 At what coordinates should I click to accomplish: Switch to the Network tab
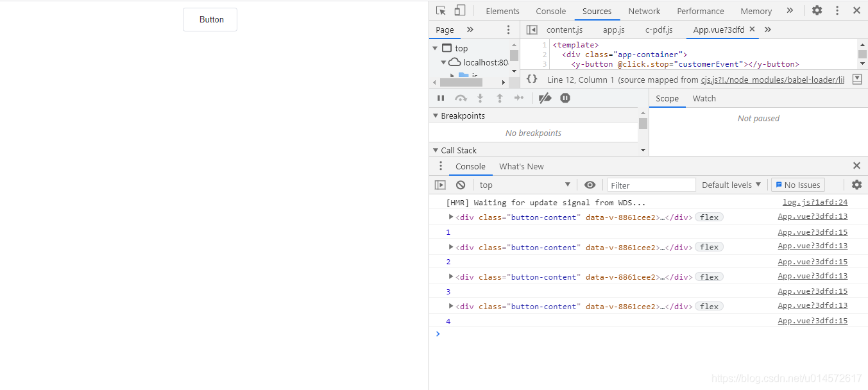[x=644, y=11]
